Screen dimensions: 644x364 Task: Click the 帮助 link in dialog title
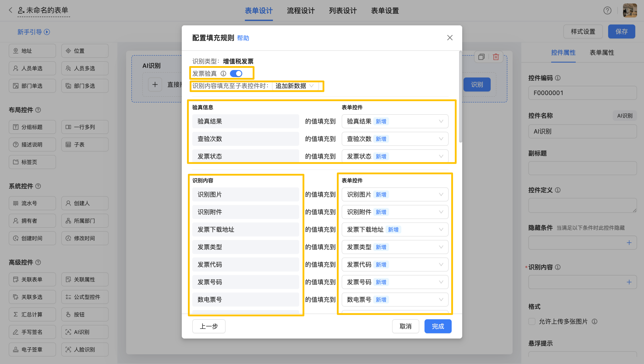[243, 38]
